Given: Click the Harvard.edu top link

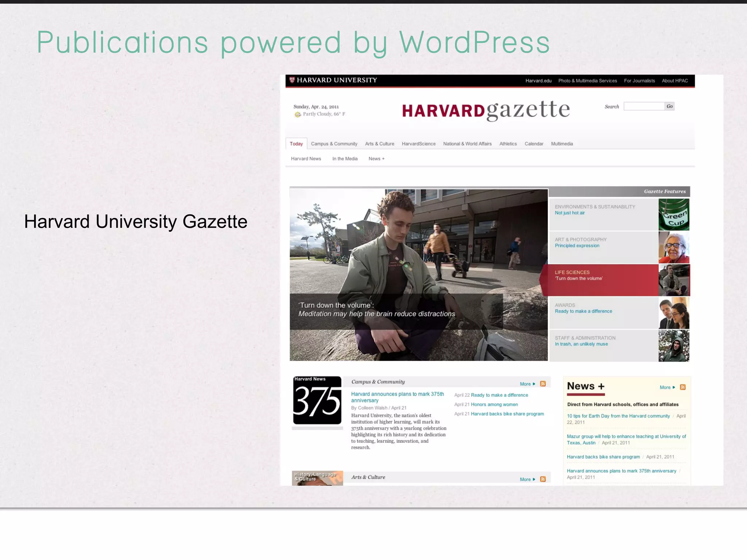Looking at the screenshot, I should point(538,81).
